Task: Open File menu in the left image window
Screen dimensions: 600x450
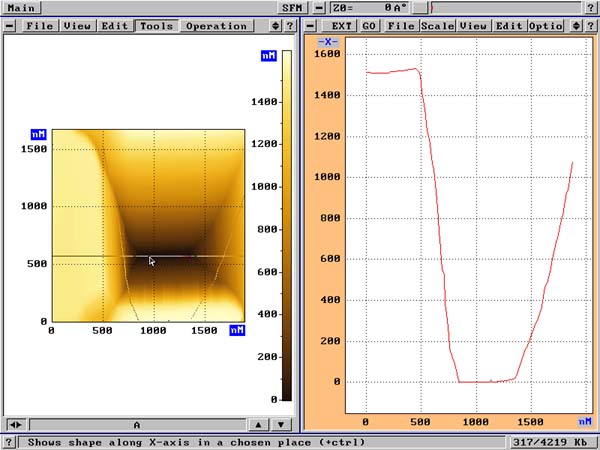Action: [x=41, y=25]
